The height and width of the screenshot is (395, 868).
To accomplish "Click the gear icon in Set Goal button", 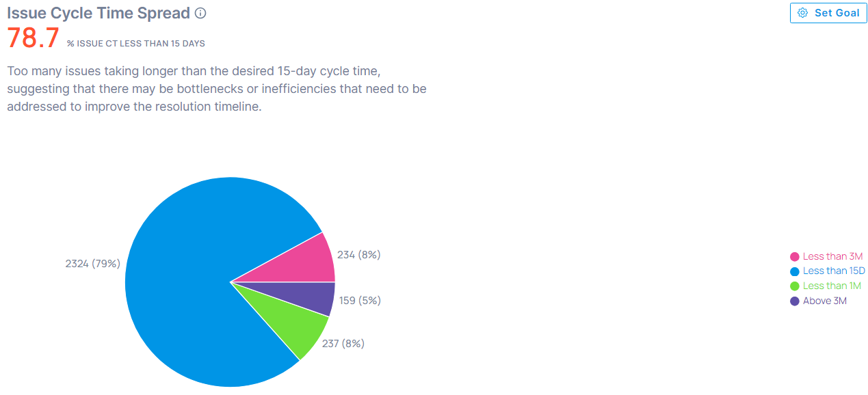I will (803, 13).
